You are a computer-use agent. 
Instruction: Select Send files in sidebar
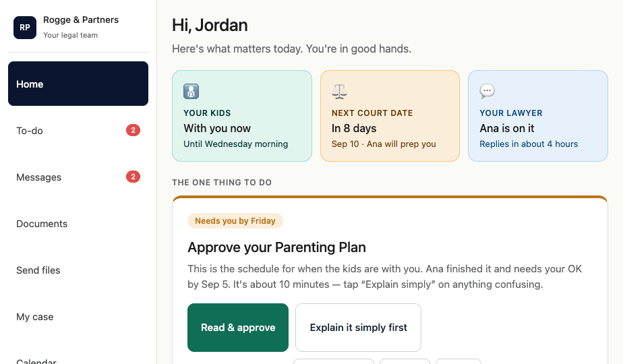coord(78,270)
